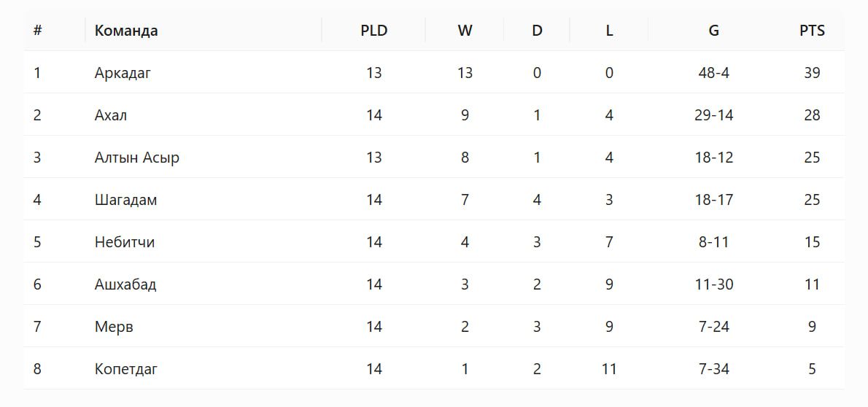Select team name Копетдаг
This screenshot has height=407, width=868.
pos(126,369)
